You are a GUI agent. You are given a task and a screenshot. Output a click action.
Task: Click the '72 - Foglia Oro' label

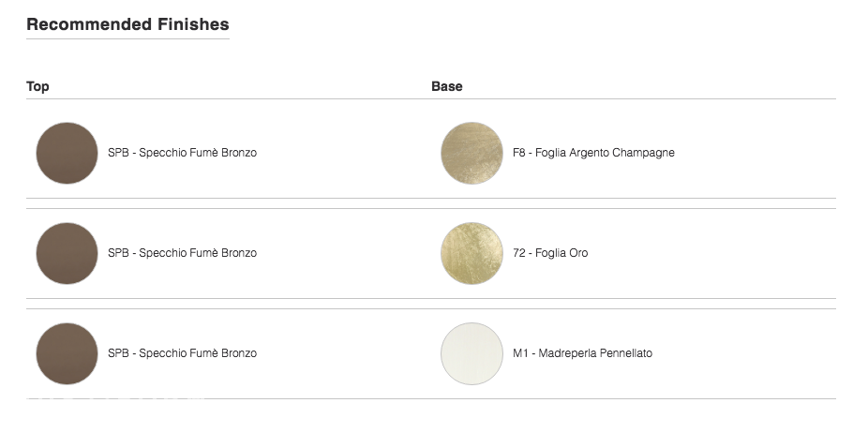(x=550, y=253)
